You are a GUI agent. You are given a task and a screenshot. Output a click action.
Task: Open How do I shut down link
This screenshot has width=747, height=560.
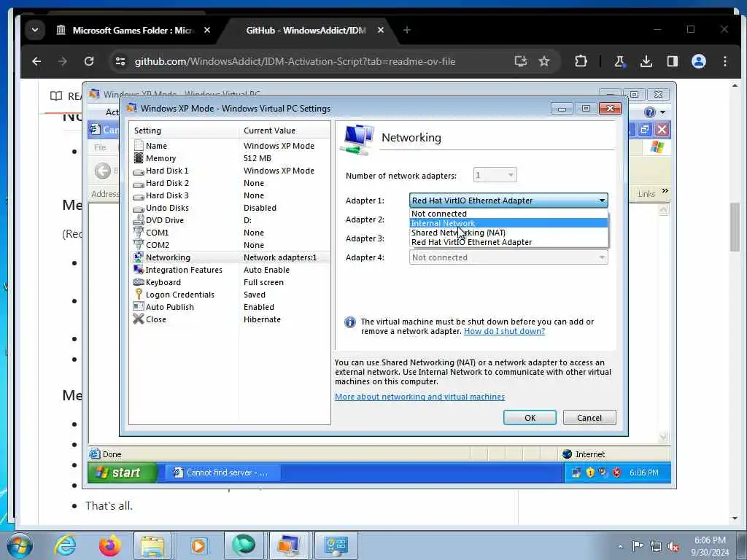coord(504,332)
